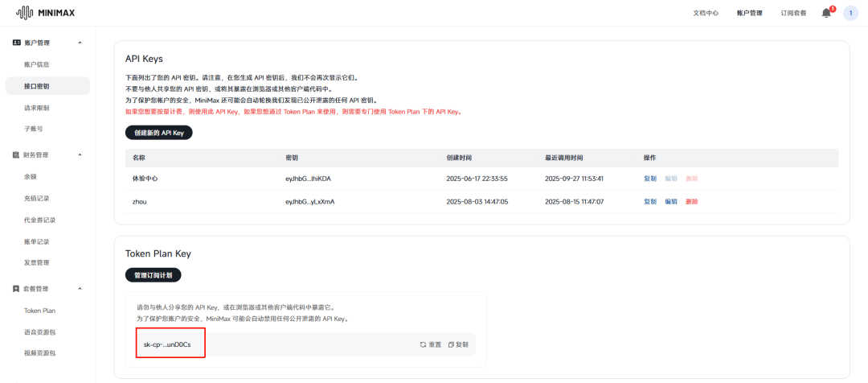The height and width of the screenshot is (383, 868).
Task: Open 文档中心 in top navigation
Action: tap(706, 13)
